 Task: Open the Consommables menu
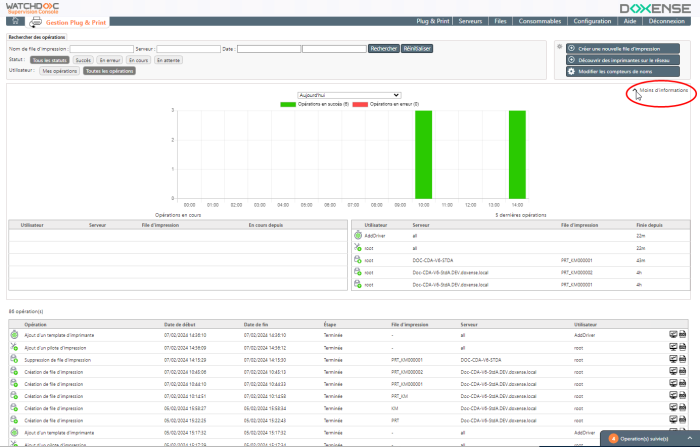pos(541,21)
